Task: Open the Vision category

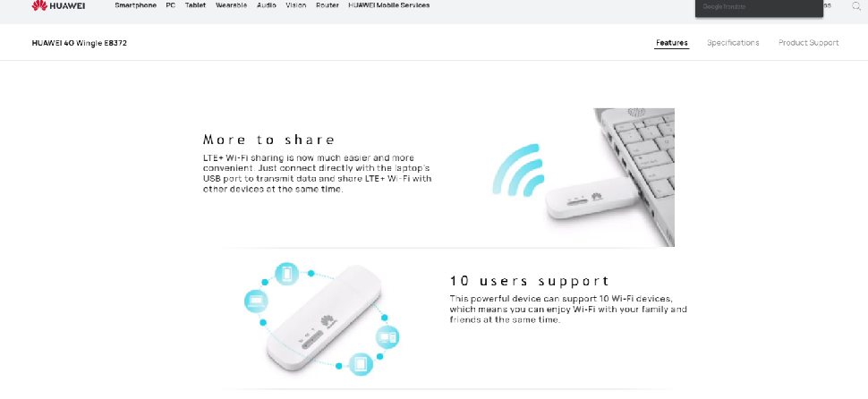Action: pyautogui.click(x=296, y=5)
